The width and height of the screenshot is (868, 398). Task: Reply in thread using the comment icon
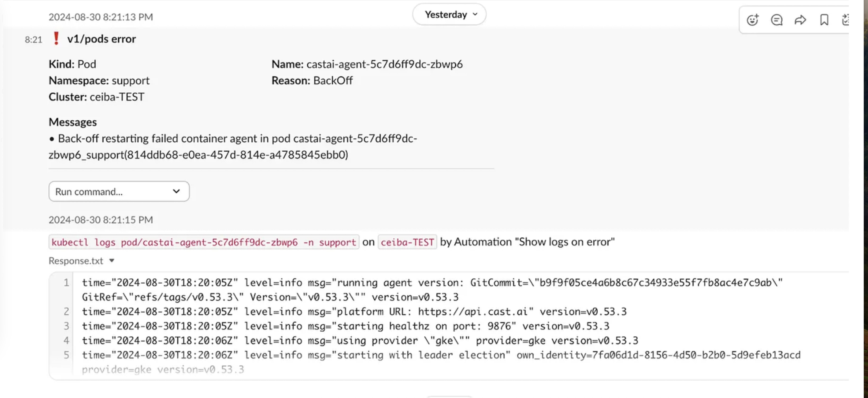click(776, 20)
